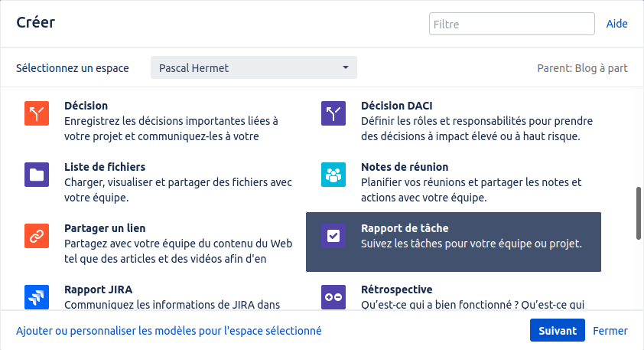Select the Rapport de tâche title
This screenshot has width=644, height=350.
tap(405, 228)
